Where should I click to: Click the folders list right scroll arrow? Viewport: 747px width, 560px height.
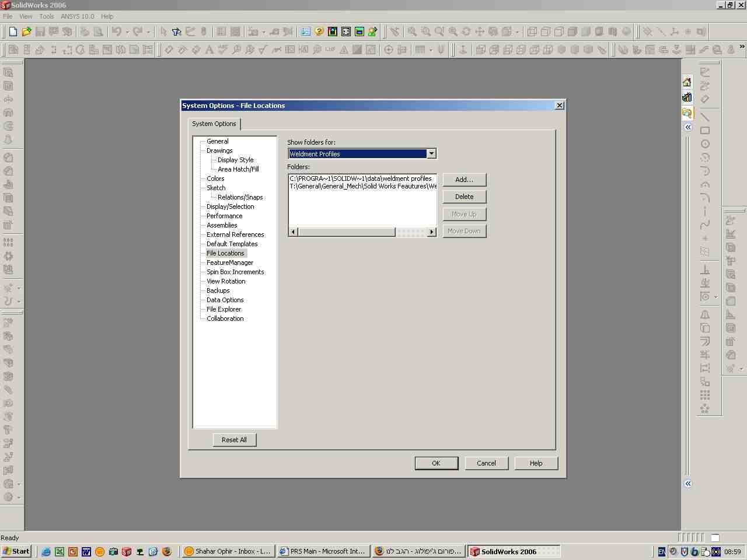click(432, 232)
